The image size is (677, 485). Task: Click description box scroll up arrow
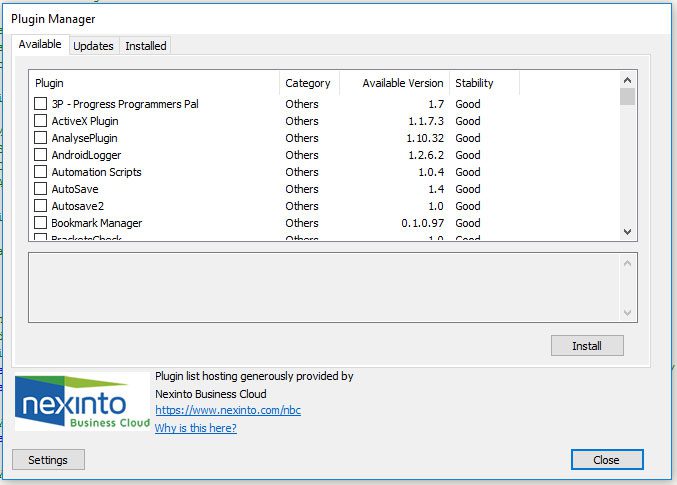pyautogui.click(x=627, y=263)
